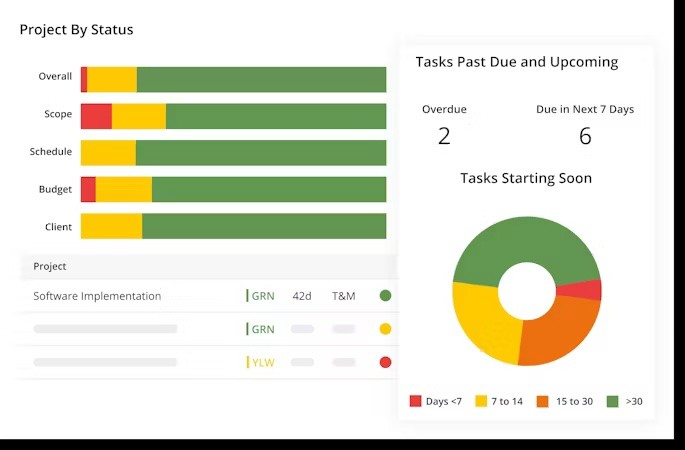Image resolution: width=685 pixels, height=450 pixels.
Task: Click the YLW status tag
Action: [261, 362]
